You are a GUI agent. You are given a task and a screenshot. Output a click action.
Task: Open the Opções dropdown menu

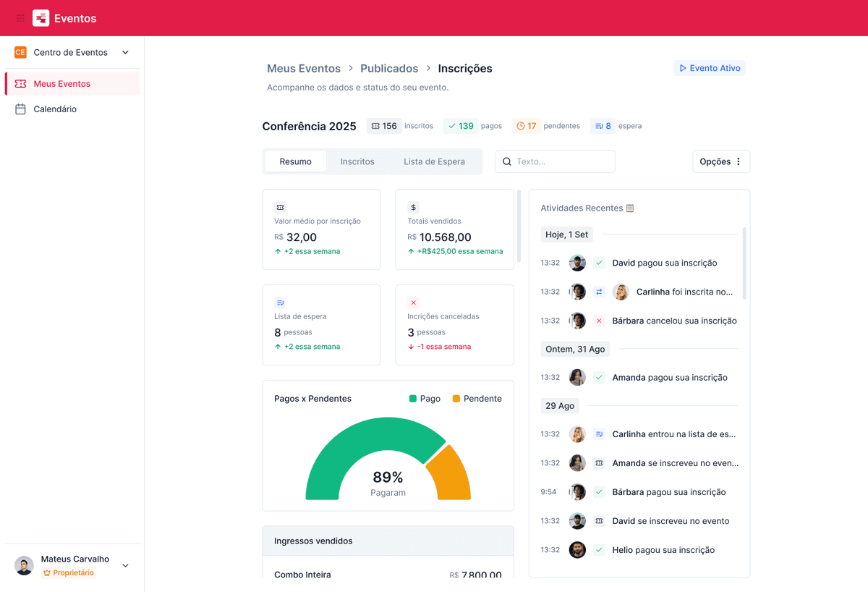720,162
